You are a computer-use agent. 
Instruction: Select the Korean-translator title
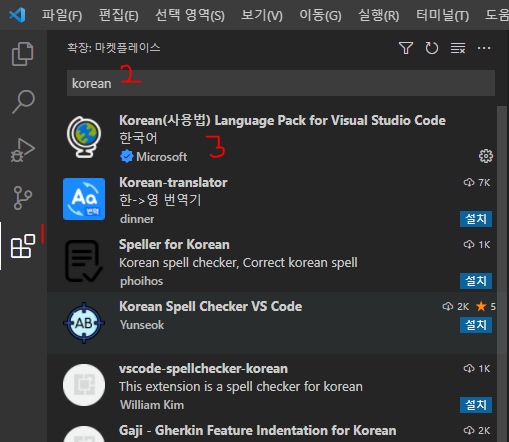(173, 183)
